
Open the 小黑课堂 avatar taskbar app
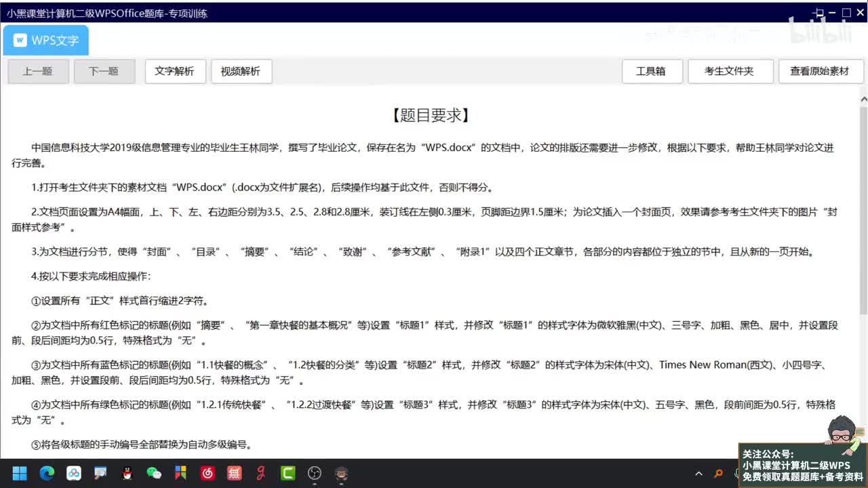point(342,473)
